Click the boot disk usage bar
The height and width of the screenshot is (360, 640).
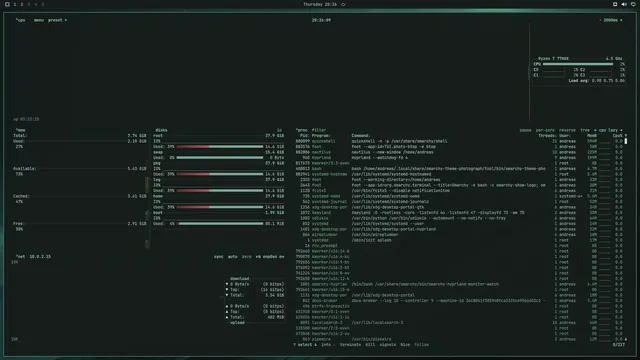[x=220, y=224]
